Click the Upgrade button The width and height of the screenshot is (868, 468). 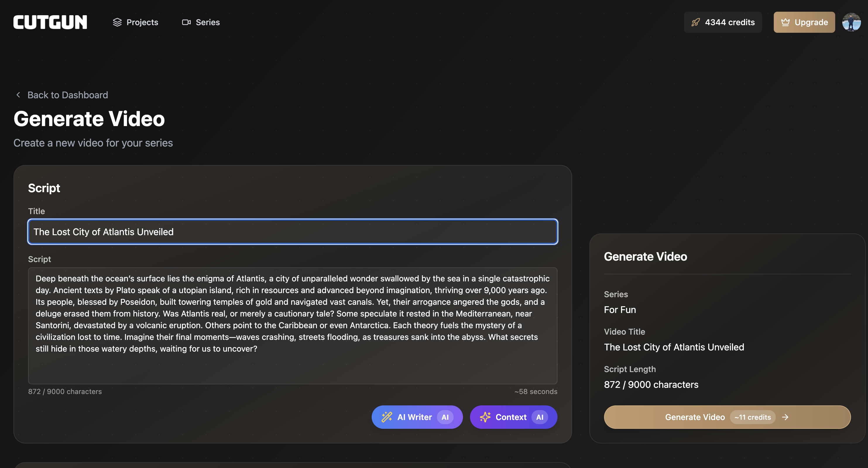pyautogui.click(x=804, y=22)
